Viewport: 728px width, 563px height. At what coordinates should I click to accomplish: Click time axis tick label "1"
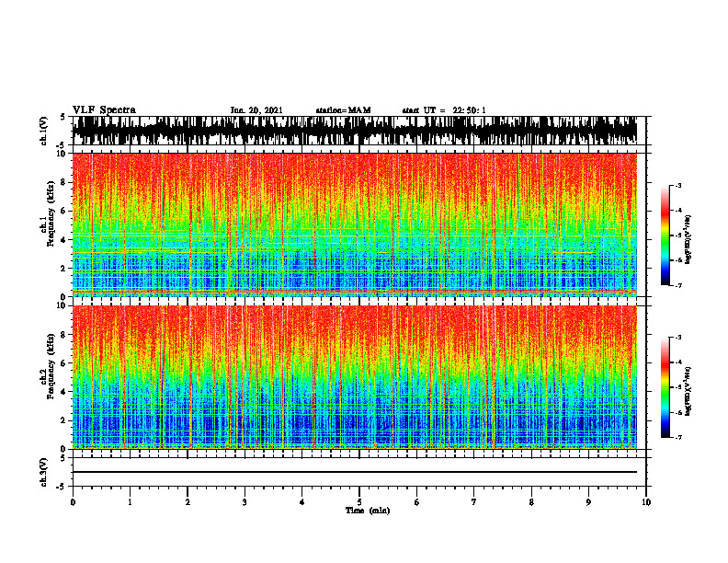point(130,502)
